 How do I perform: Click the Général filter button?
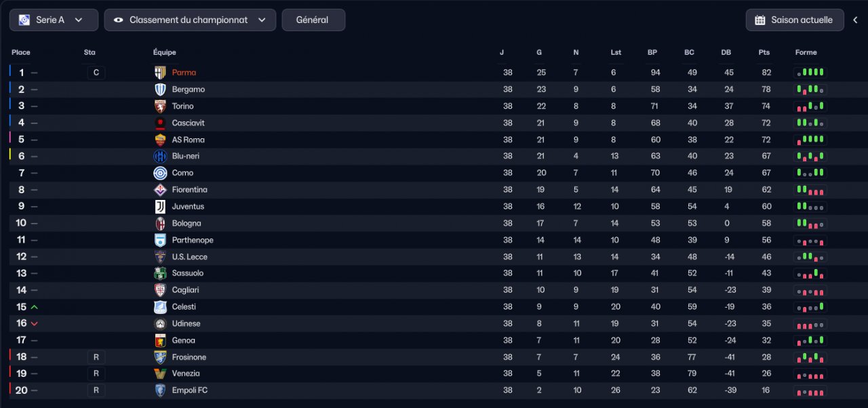tap(313, 20)
